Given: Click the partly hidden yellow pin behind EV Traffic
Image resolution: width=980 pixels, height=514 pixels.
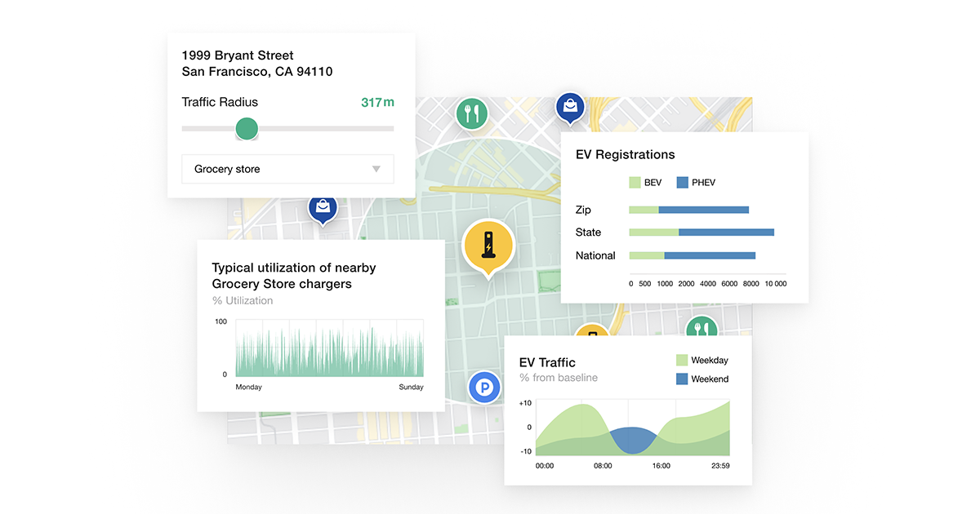Looking at the screenshot, I should pos(593,330).
